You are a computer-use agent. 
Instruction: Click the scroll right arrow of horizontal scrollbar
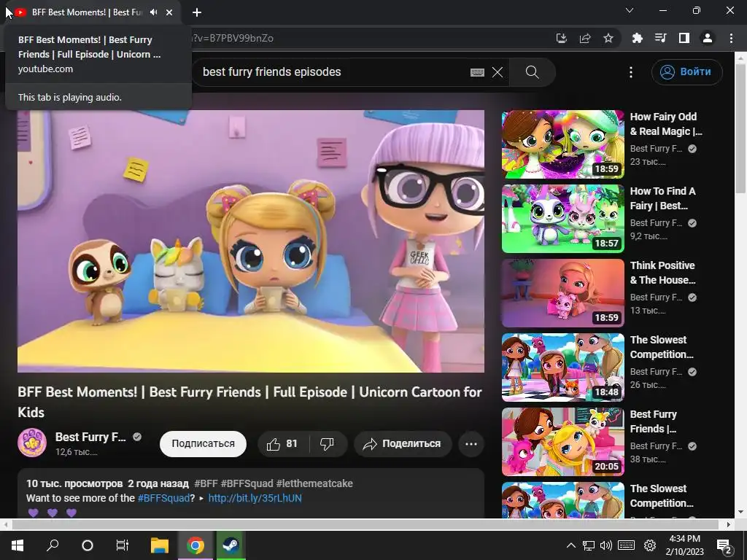pyautogui.click(x=729, y=524)
